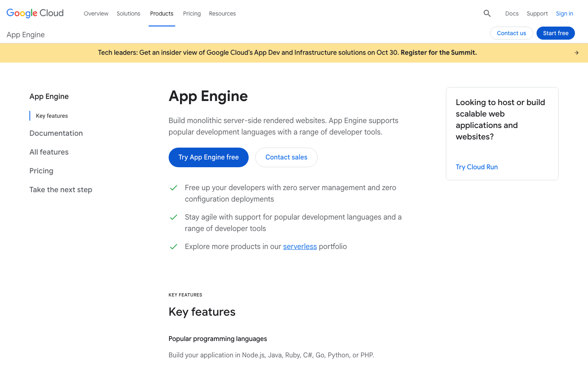The height and width of the screenshot is (368, 588).
Task: Jump to Take the next step
Action: pyautogui.click(x=61, y=190)
